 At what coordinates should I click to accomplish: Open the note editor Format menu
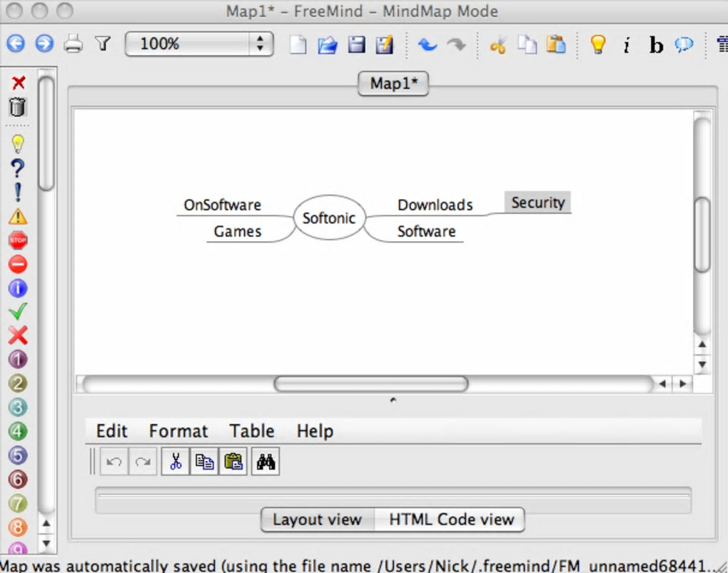pyautogui.click(x=178, y=431)
